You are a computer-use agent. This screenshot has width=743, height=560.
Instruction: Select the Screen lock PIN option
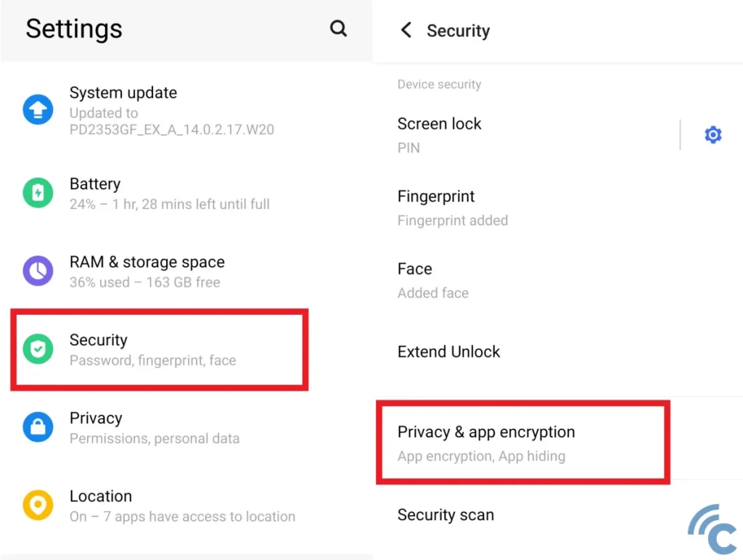click(x=440, y=135)
